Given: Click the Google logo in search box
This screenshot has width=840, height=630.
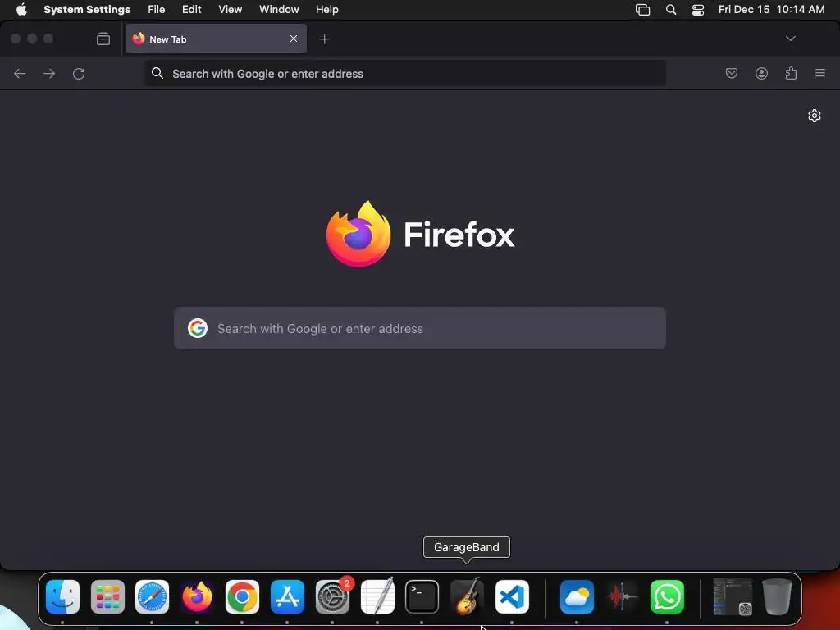Looking at the screenshot, I should coord(197,328).
